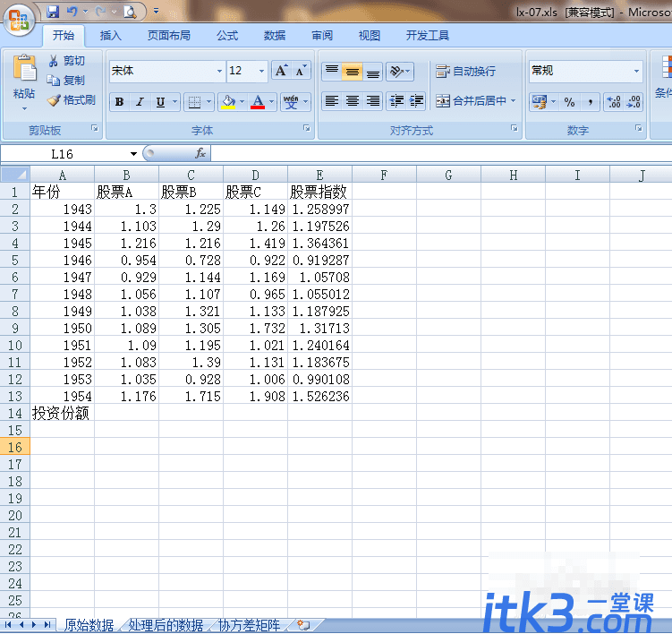Click the select-all corner of the grid
The width and height of the screenshot is (672, 634).
(15, 175)
